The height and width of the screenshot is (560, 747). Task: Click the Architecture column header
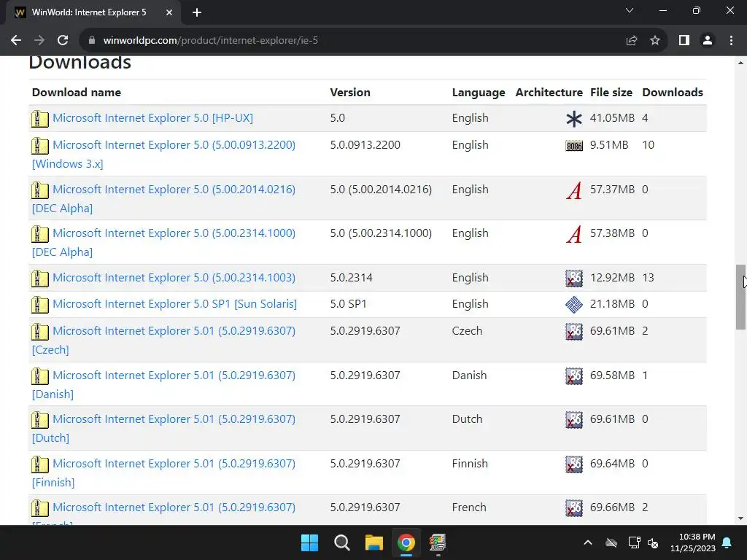pyautogui.click(x=549, y=93)
